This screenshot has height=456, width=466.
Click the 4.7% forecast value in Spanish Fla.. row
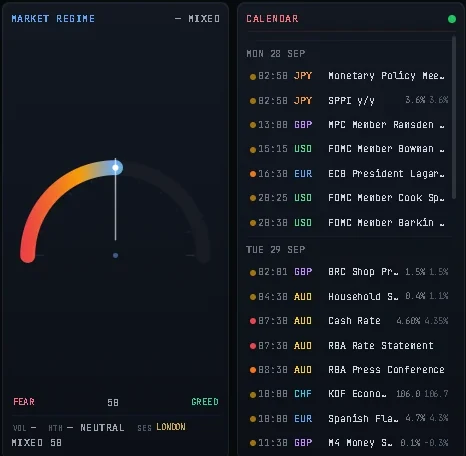coord(415,418)
